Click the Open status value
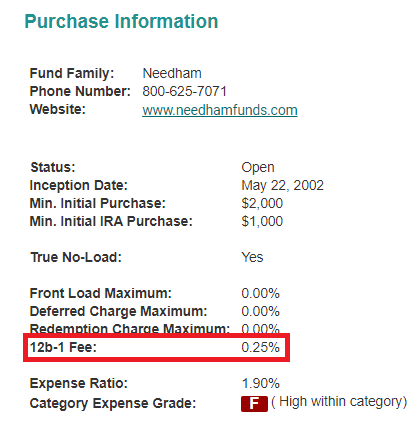410x426 pixels. click(258, 167)
